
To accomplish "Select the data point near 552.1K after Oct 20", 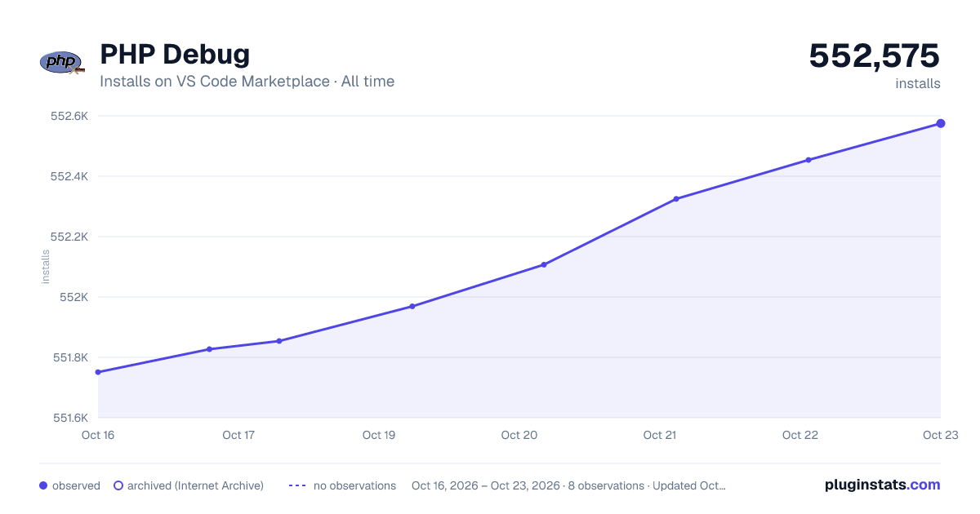I will click(x=544, y=264).
